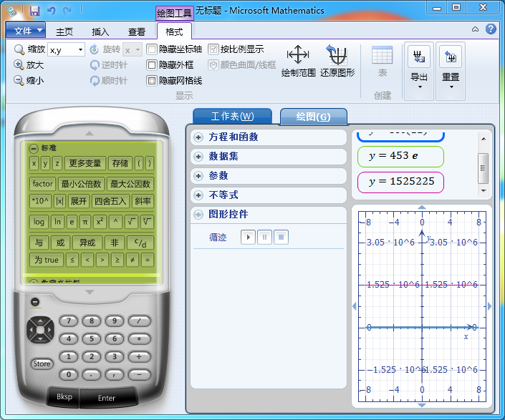Screen dimensions: 505x420
Task: Click the save icon in title bar
Action: [34, 10]
